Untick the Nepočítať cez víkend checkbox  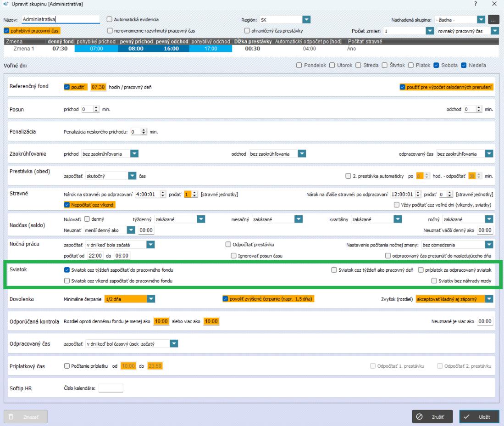[67, 204]
